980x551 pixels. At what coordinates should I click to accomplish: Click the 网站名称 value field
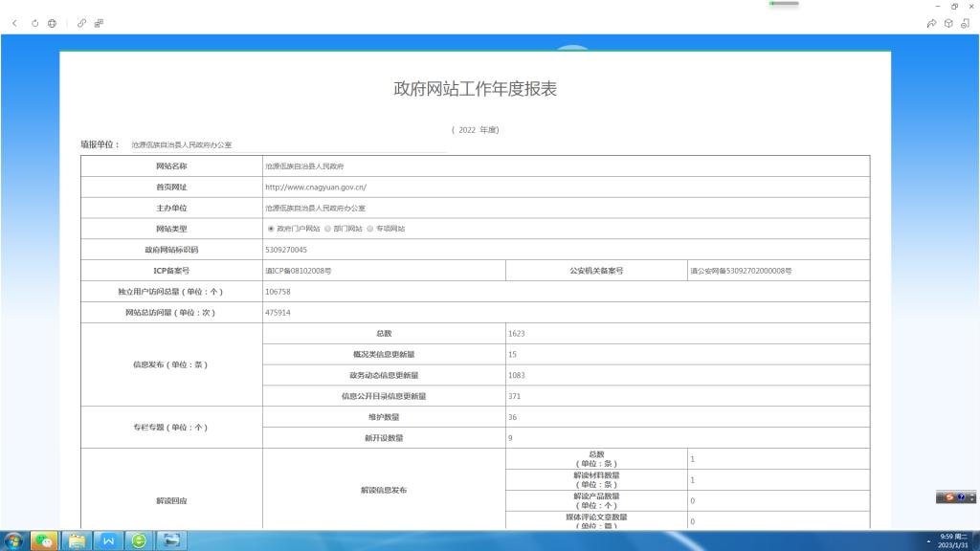(567, 166)
